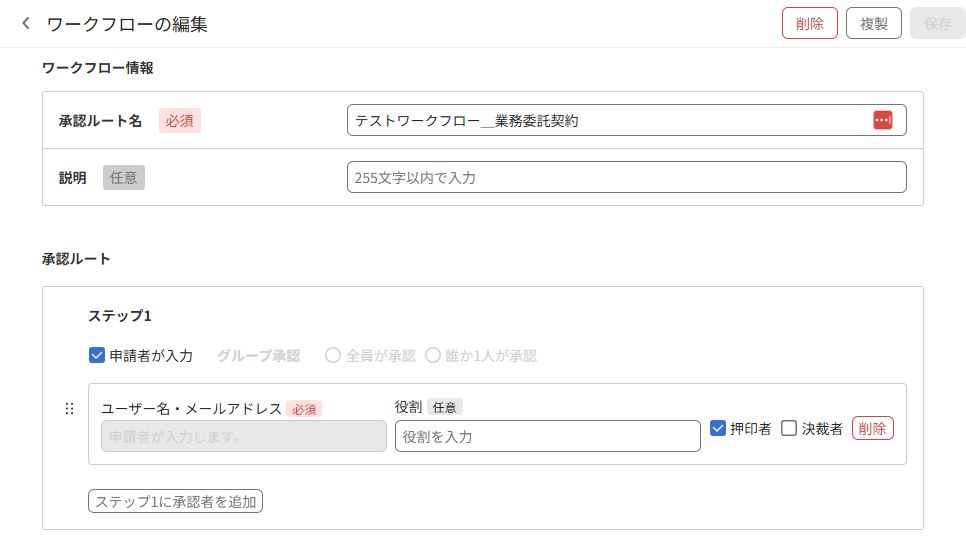966x538 pixels.
Task: Remove the approver with the row's 削除 button
Action: [x=872, y=428]
